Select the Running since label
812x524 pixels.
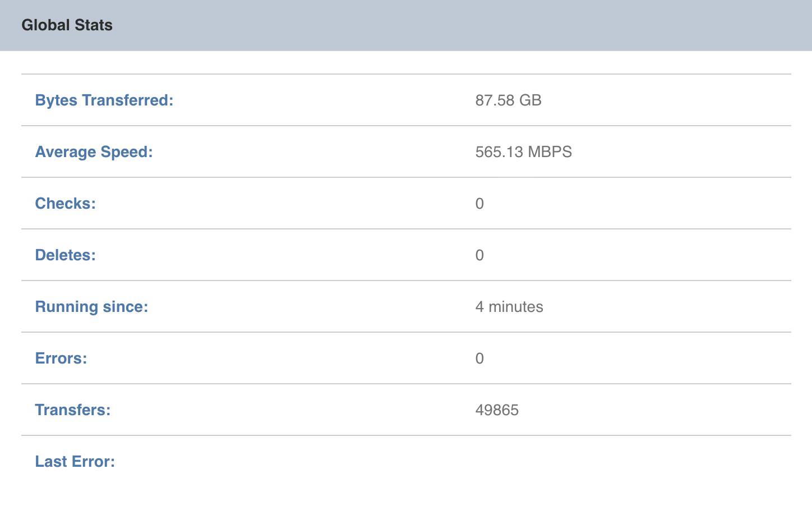pos(91,307)
